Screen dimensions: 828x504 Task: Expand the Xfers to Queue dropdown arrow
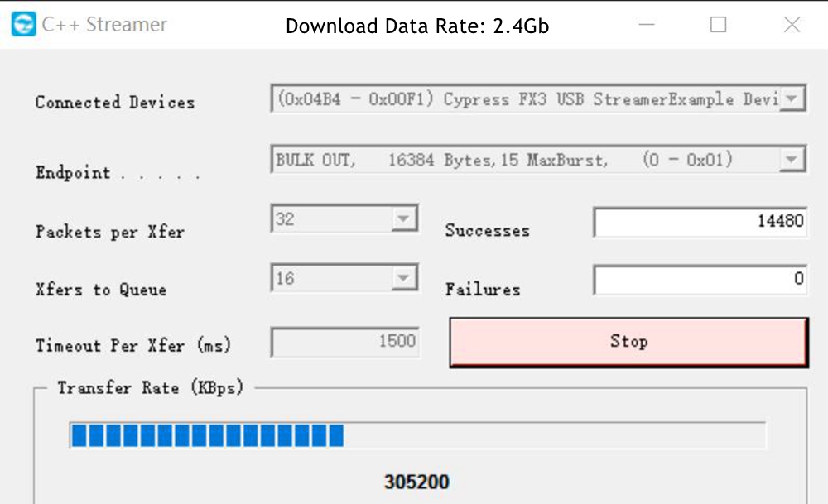coord(404,279)
